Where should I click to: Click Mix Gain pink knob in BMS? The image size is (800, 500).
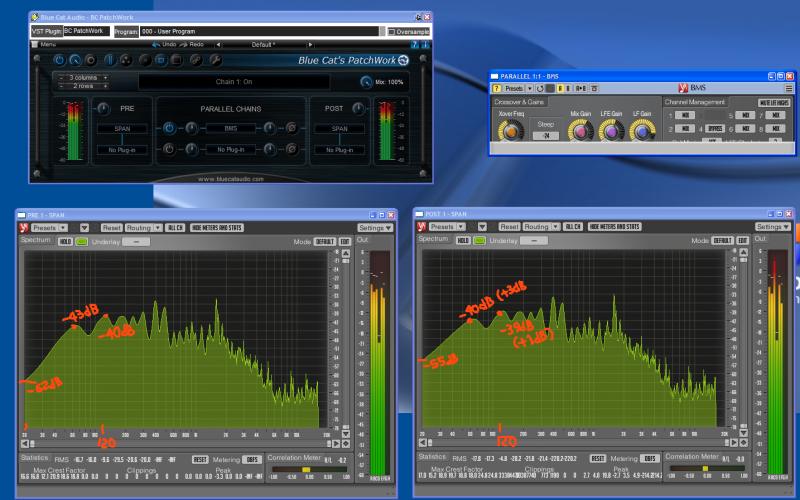point(581,131)
